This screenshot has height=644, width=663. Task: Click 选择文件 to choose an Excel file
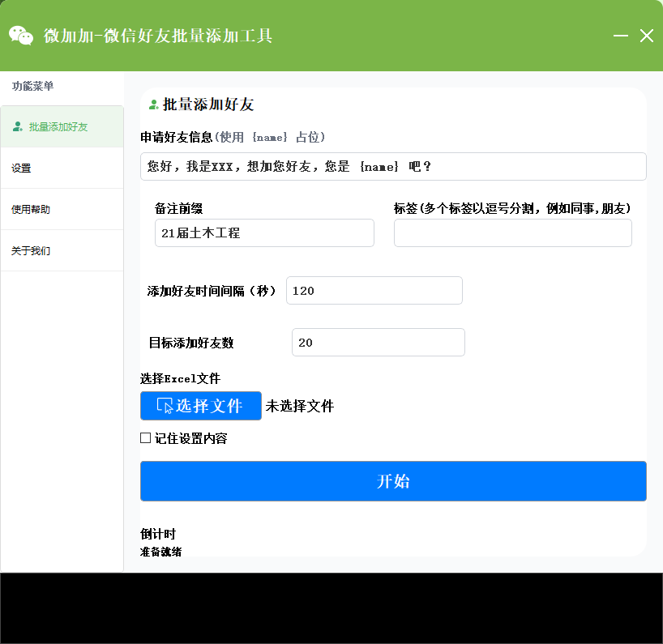point(200,406)
